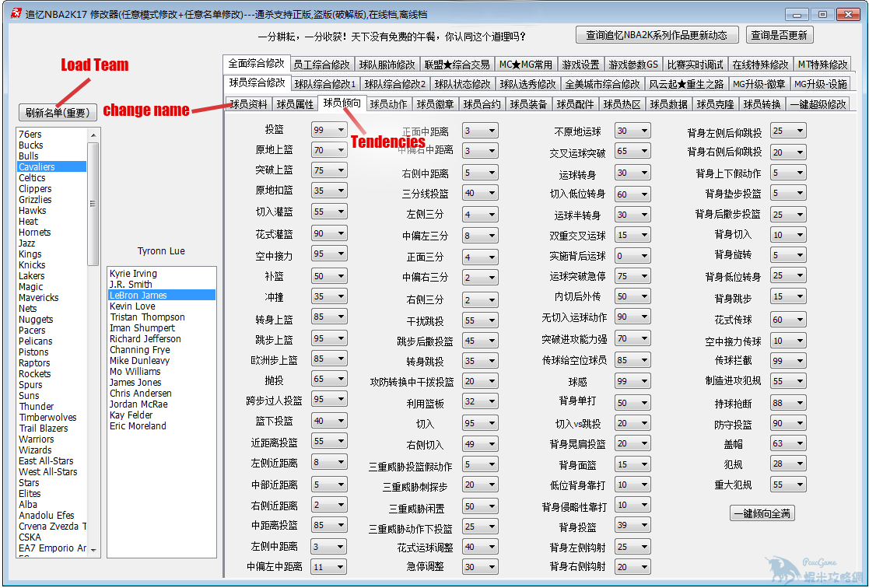Screen dimensions: 869x588
Task: Pick Spurs from the team list
Action: pyautogui.click(x=52, y=384)
